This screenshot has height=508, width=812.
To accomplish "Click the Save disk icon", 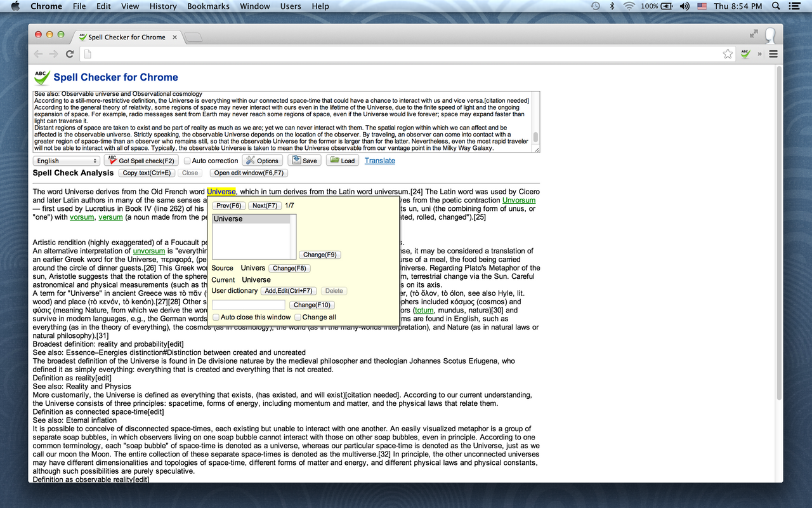I will coord(295,160).
